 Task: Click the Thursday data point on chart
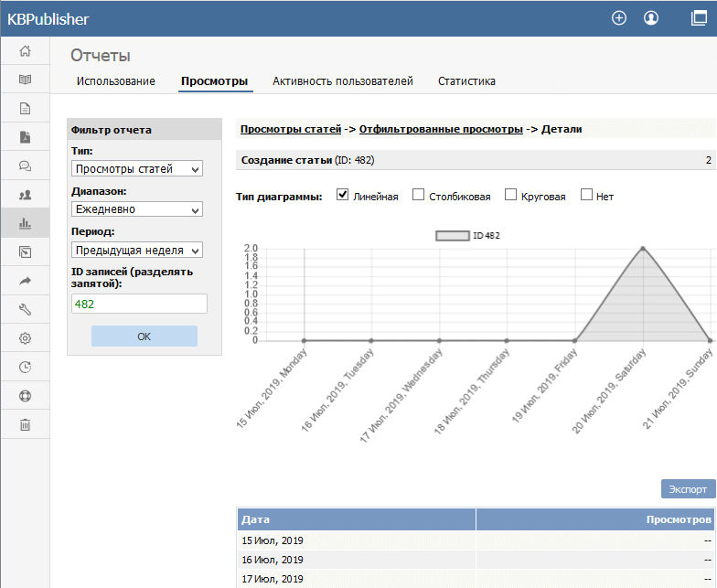pos(507,340)
